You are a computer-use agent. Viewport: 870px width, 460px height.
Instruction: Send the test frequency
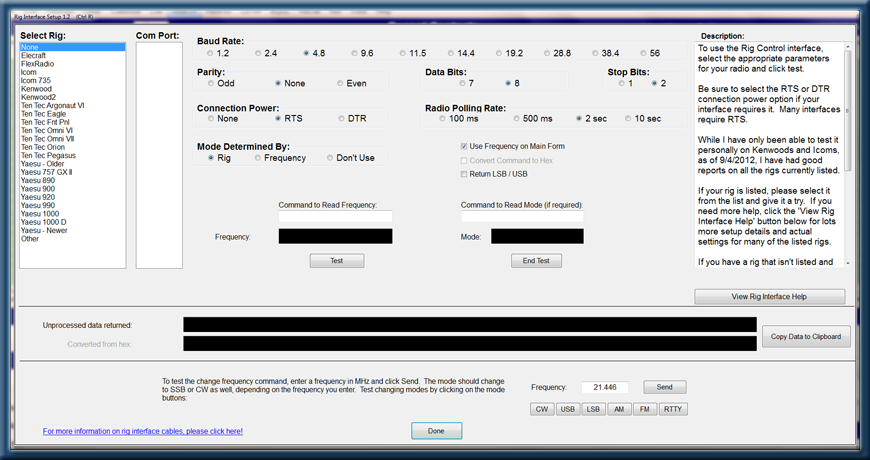pos(665,387)
